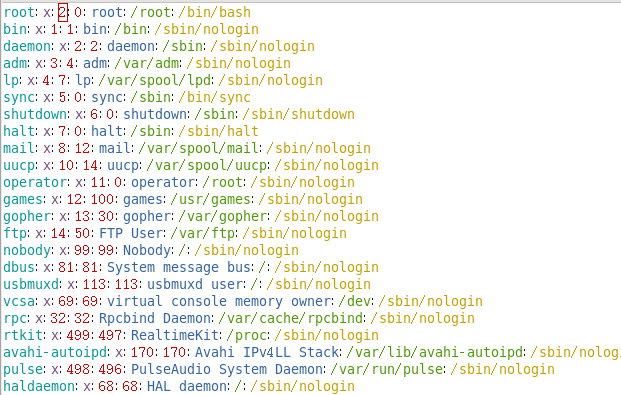621x395 pixels.
Task: Click the 'shutdown' username at line start
Action: (35, 114)
